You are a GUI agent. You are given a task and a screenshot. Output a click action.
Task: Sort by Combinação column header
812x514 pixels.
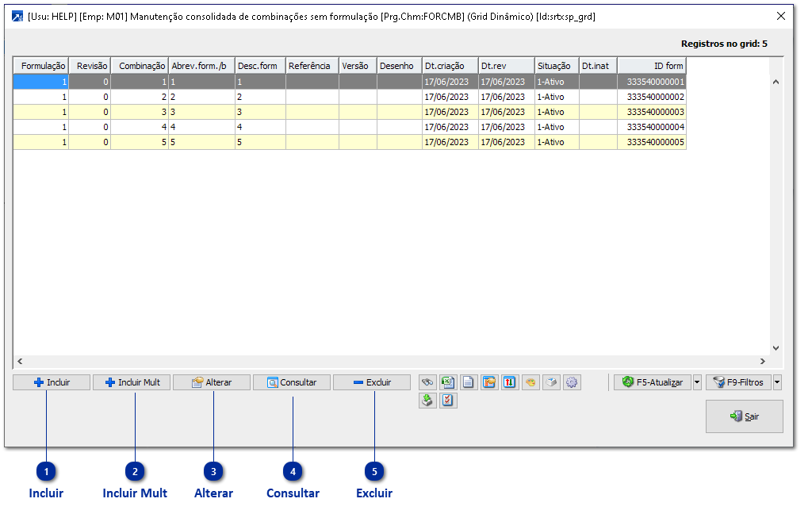coord(140,66)
